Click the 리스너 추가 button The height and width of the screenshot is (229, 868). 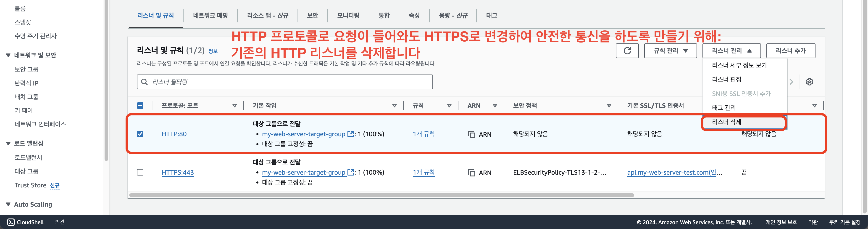tap(791, 51)
